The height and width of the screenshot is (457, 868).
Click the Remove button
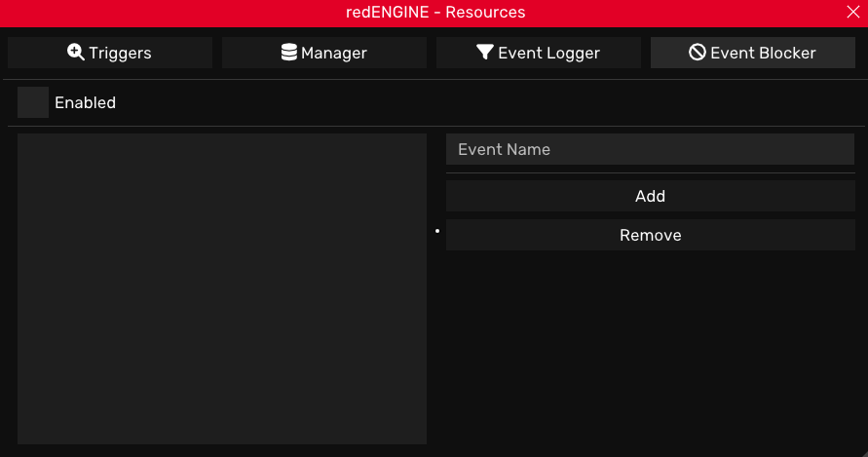650,235
